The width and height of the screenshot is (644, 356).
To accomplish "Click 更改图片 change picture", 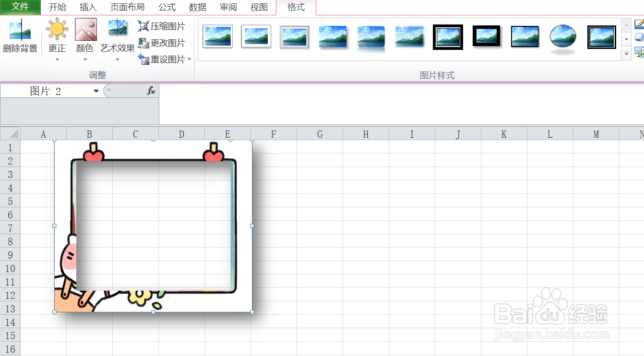I will pos(162,43).
